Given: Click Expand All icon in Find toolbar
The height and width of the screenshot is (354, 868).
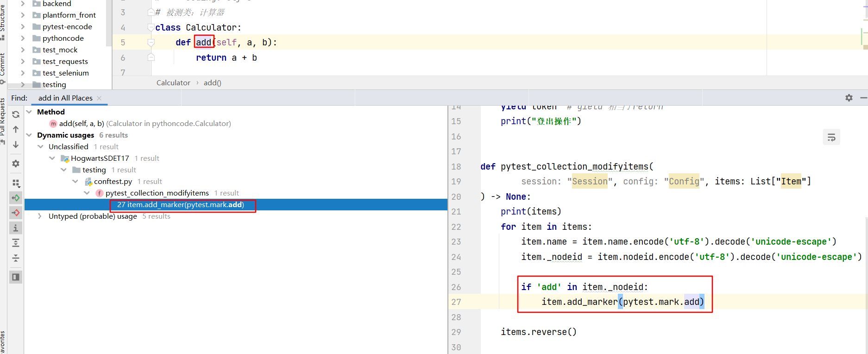Looking at the screenshot, I should (x=16, y=243).
